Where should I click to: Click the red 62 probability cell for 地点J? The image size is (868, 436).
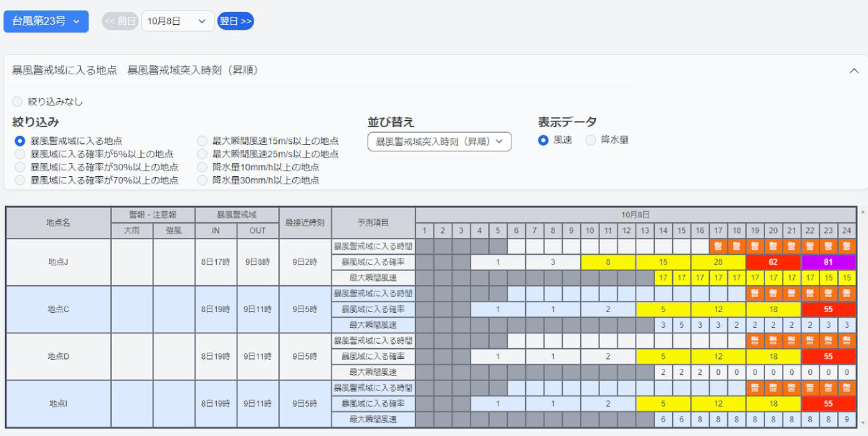click(x=773, y=262)
